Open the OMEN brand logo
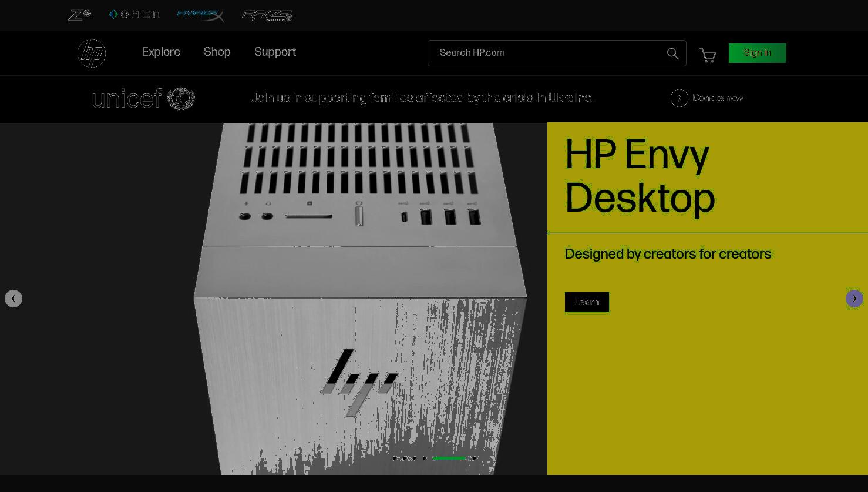Screen dimensions: 868x492 tap(134, 15)
